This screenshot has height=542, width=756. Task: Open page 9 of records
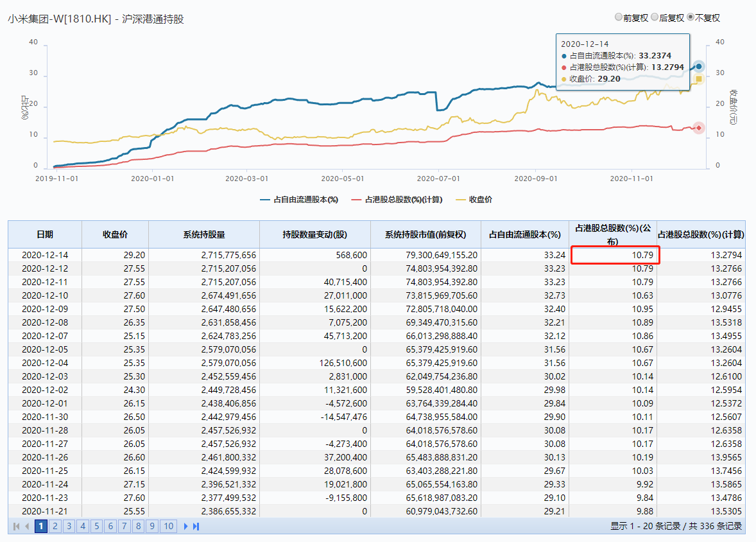152,526
